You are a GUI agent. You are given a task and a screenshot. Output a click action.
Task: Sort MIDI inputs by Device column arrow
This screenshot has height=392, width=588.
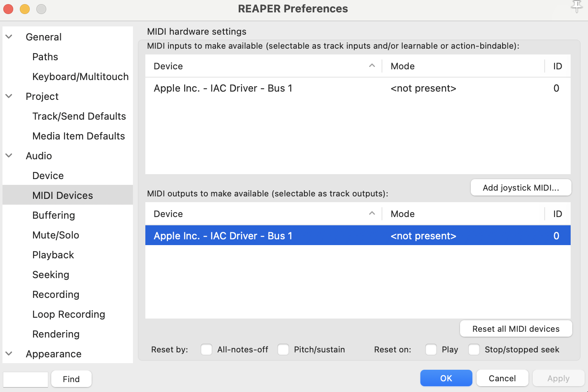click(x=372, y=66)
